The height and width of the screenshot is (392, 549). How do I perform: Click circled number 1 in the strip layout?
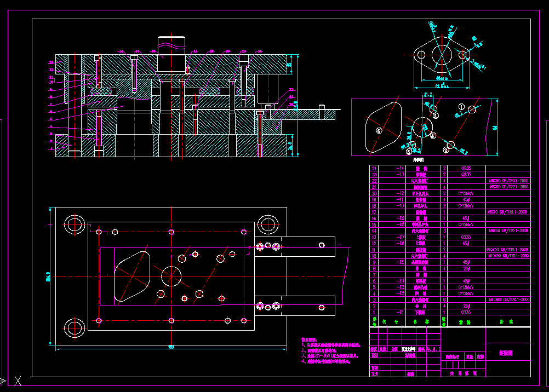coord(461,106)
